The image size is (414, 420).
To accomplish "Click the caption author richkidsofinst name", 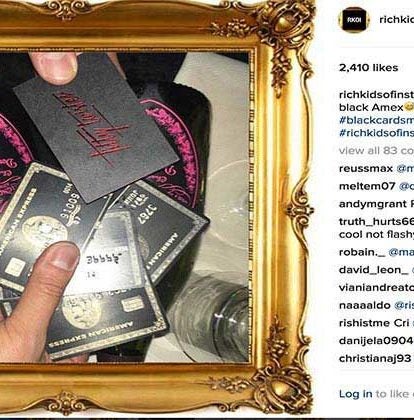I will pyautogui.click(x=376, y=95).
